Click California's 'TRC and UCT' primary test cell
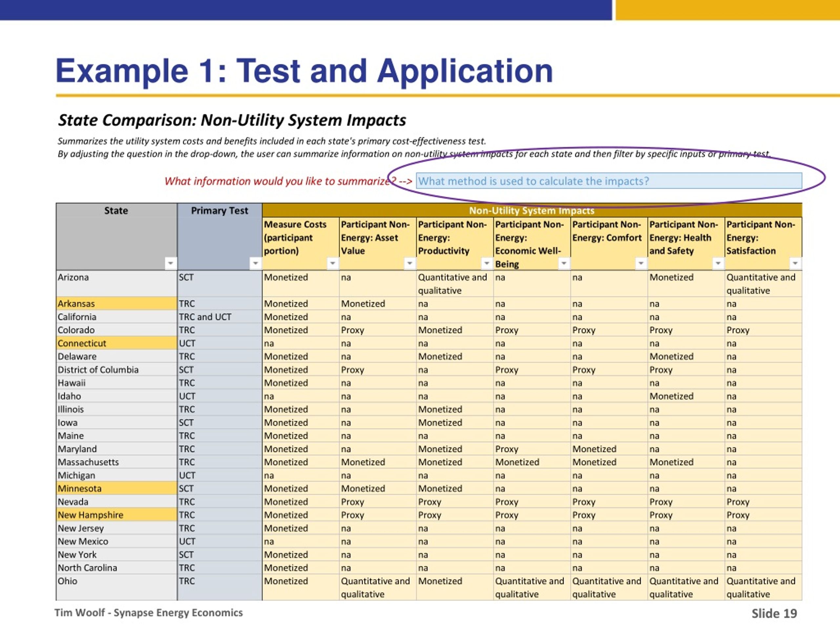 coord(220,317)
